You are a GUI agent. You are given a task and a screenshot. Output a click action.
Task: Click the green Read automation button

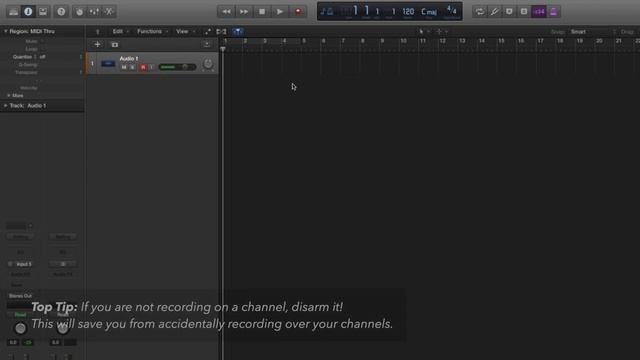[x=20, y=314]
